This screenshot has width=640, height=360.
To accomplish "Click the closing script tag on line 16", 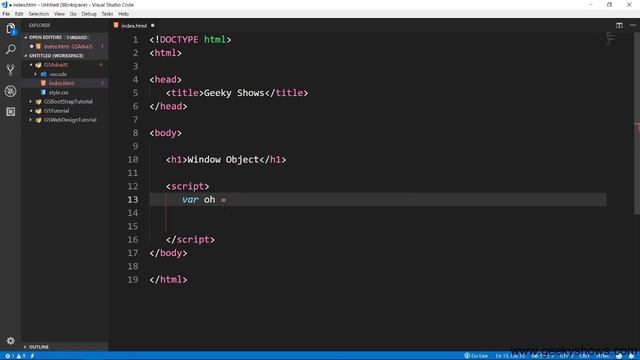I will click(190, 240).
